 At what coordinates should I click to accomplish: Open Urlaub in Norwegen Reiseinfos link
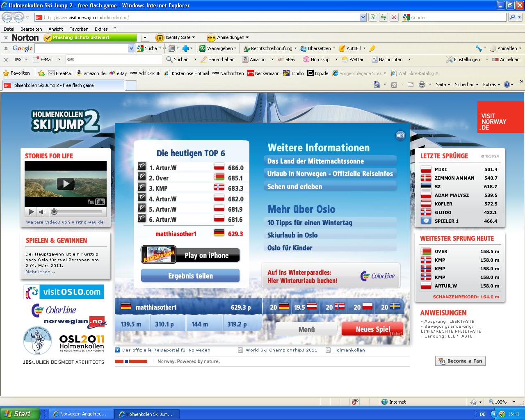coord(330,173)
